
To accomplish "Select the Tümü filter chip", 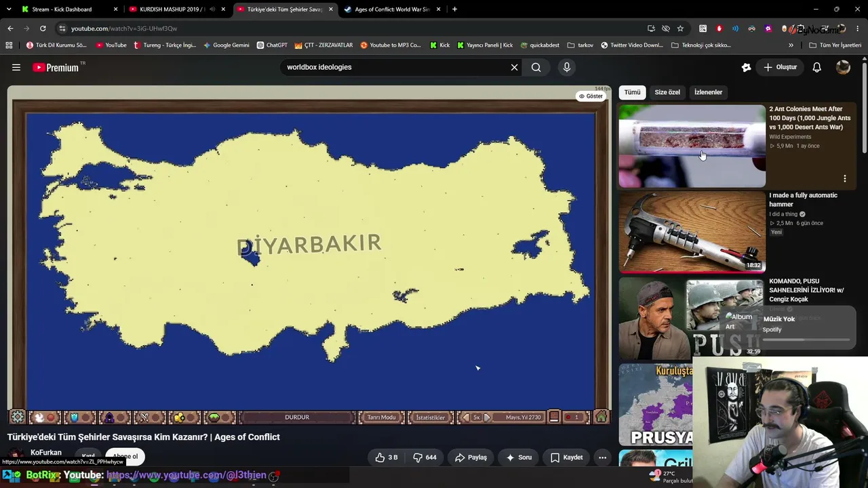I will pyautogui.click(x=632, y=92).
